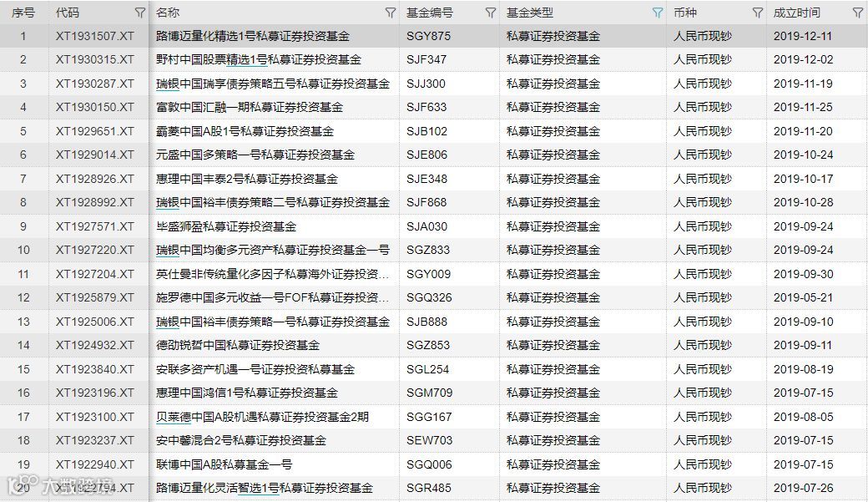Click fund number SEW703
Image resolution: width=868 pixels, height=502 pixels.
(430, 440)
